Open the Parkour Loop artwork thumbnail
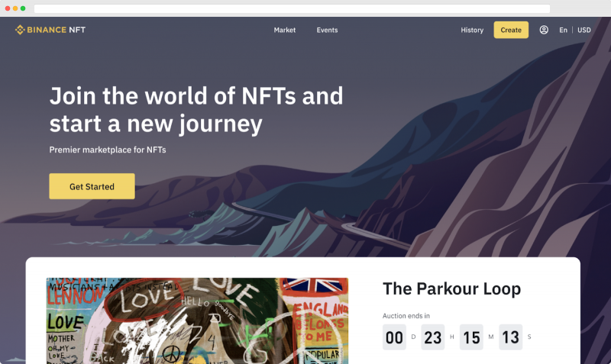 tap(197, 321)
